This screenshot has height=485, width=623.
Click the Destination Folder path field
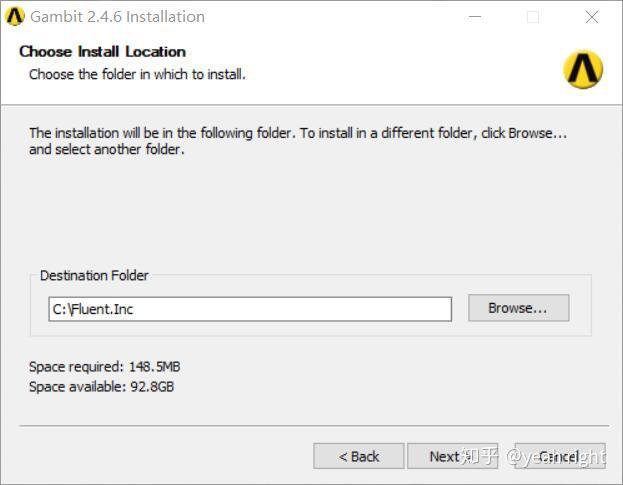point(250,309)
